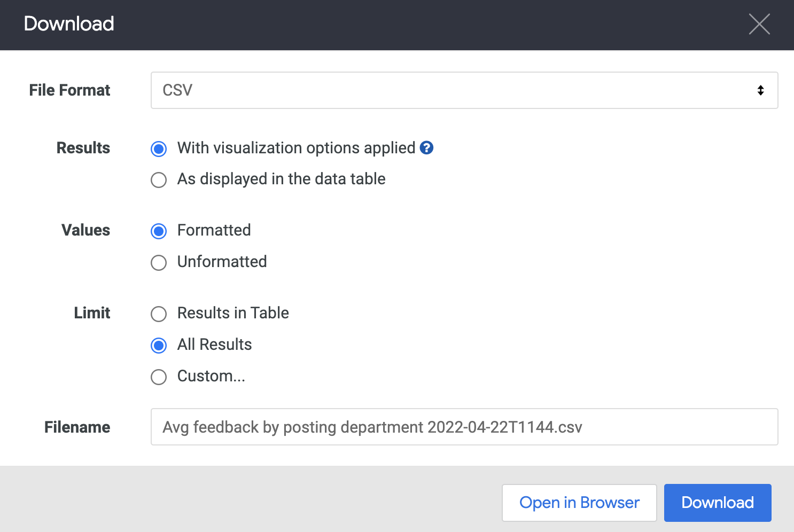Click the up-down arrows on File Format selector
The height and width of the screenshot is (532, 794).
pyautogui.click(x=761, y=90)
